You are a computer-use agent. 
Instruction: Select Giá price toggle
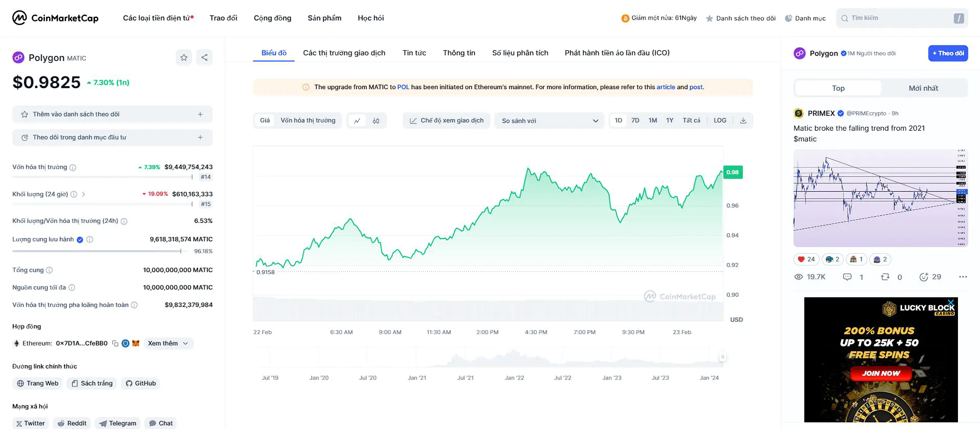(265, 120)
